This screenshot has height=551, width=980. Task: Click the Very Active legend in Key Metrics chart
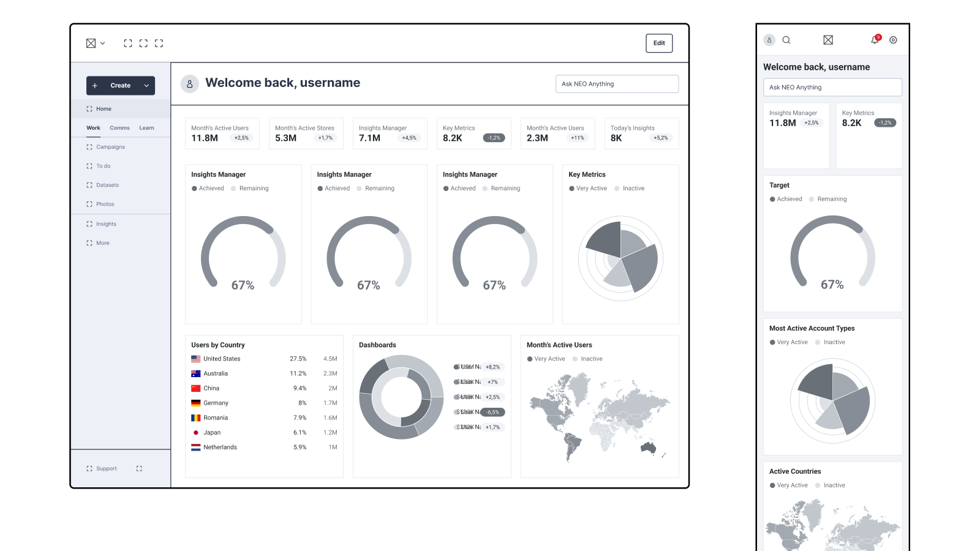coord(588,189)
